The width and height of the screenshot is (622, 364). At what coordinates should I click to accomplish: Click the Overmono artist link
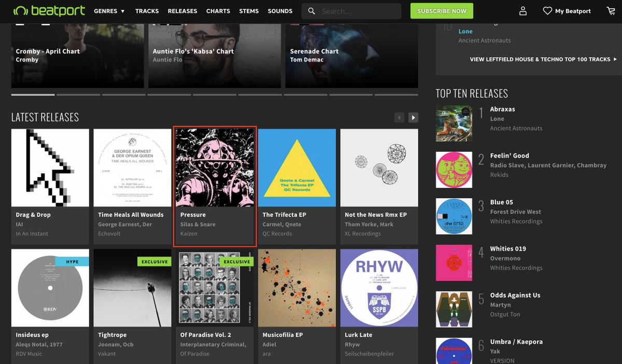pos(505,258)
